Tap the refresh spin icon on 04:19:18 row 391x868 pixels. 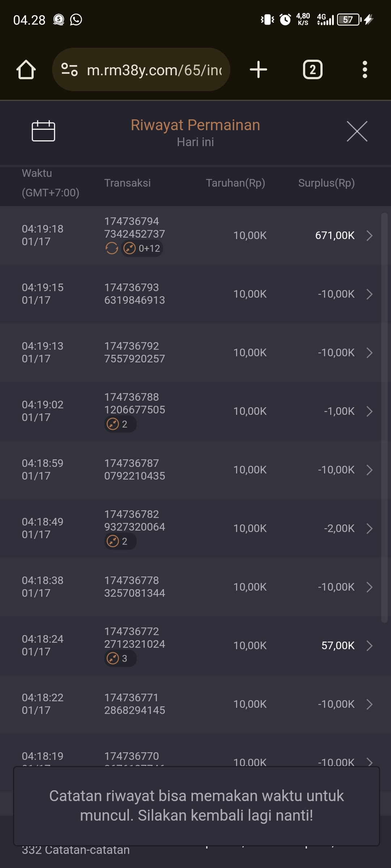tap(112, 248)
